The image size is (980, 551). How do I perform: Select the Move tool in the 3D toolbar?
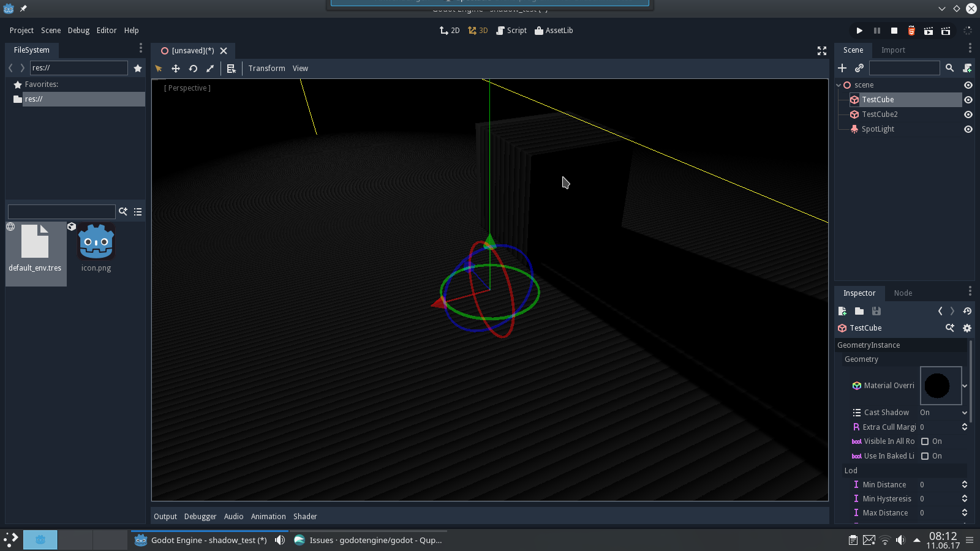pos(176,68)
